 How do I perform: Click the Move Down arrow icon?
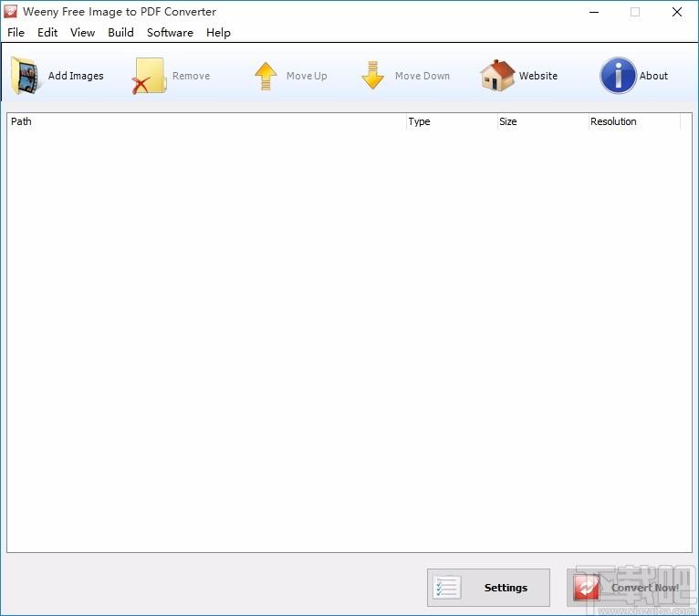[372, 76]
